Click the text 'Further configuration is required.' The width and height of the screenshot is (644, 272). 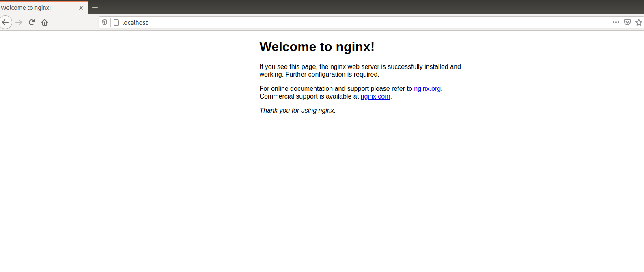point(332,74)
